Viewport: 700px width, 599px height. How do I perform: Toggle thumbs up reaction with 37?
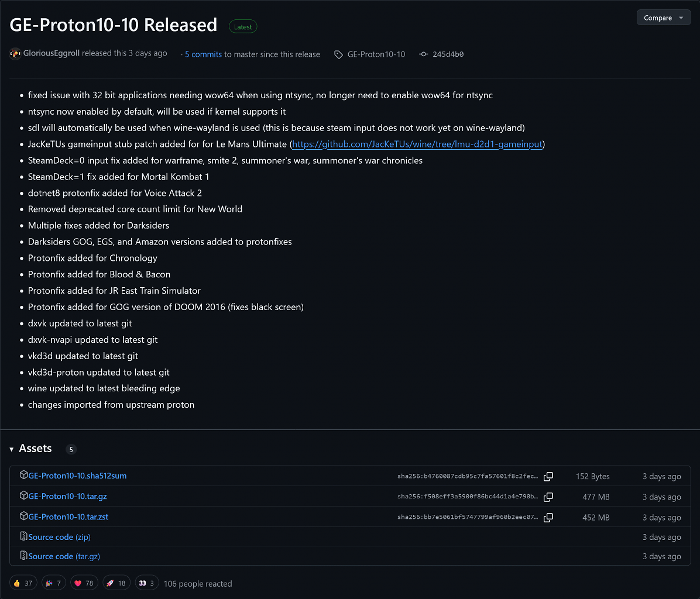pos(23,583)
